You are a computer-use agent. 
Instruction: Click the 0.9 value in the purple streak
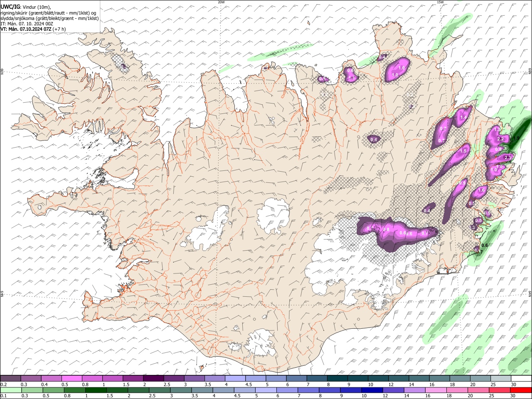[462, 183]
